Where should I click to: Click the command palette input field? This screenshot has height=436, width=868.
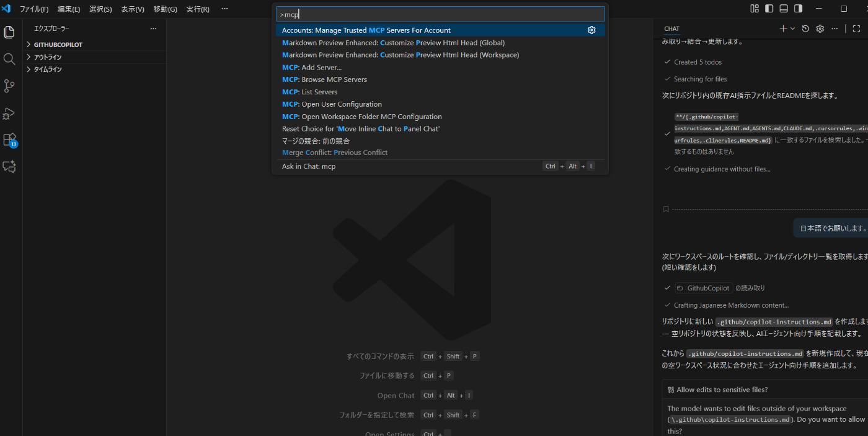[440, 14]
